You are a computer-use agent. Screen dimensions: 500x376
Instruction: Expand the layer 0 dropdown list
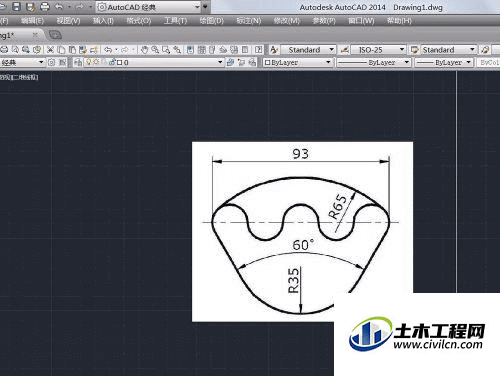tap(220, 62)
